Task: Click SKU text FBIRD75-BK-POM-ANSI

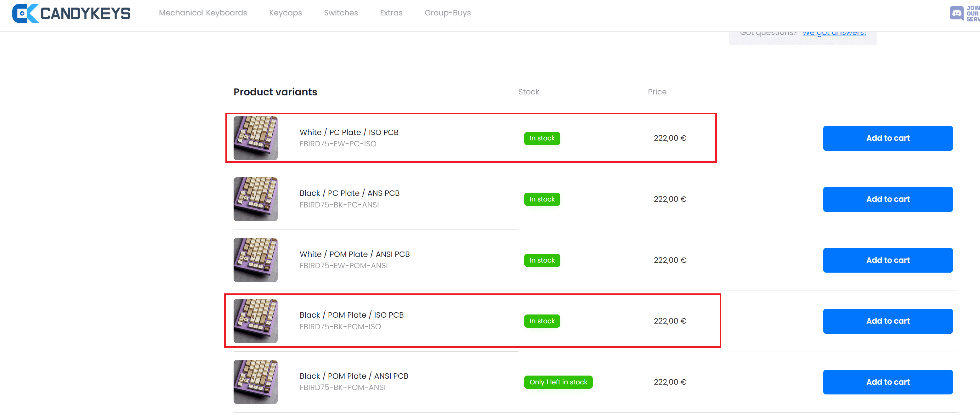Action: pyautogui.click(x=343, y=388)
